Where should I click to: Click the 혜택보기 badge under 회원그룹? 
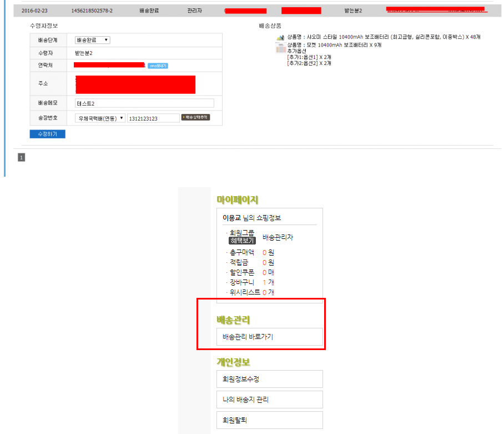click(242, 241)
